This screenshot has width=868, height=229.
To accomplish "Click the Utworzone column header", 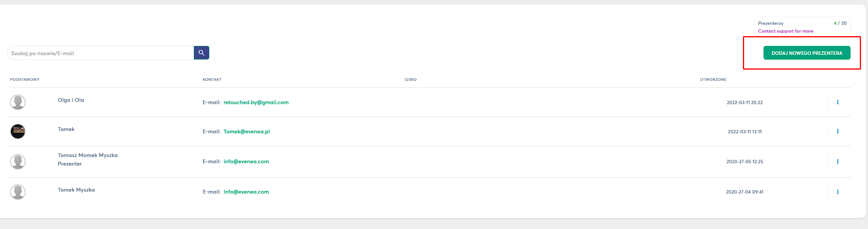I will click(713, 80).
